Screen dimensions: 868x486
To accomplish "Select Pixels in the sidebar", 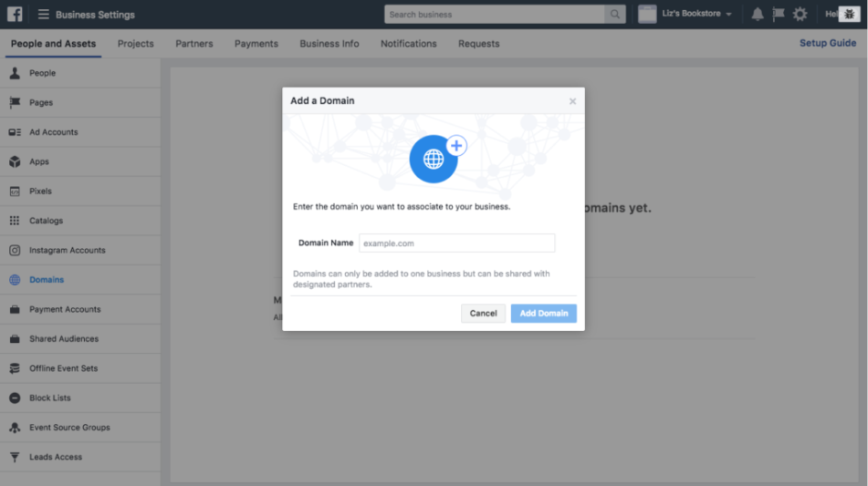I will tap(41, 191).
